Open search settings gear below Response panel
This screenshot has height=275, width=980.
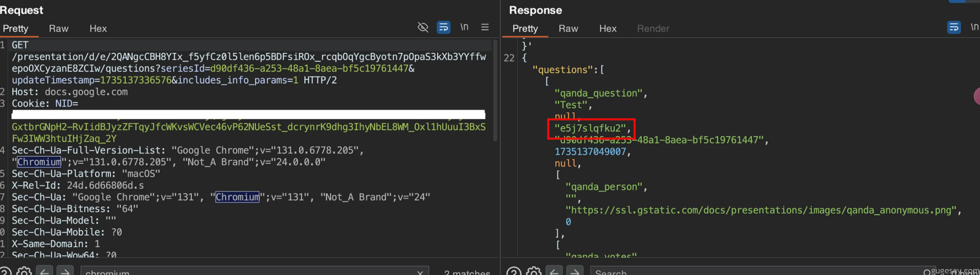point(534,271)
